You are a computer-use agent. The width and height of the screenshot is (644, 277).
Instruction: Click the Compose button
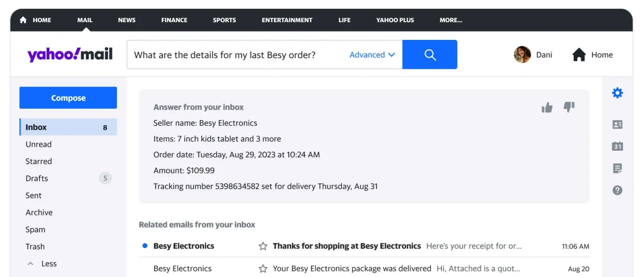68,98
